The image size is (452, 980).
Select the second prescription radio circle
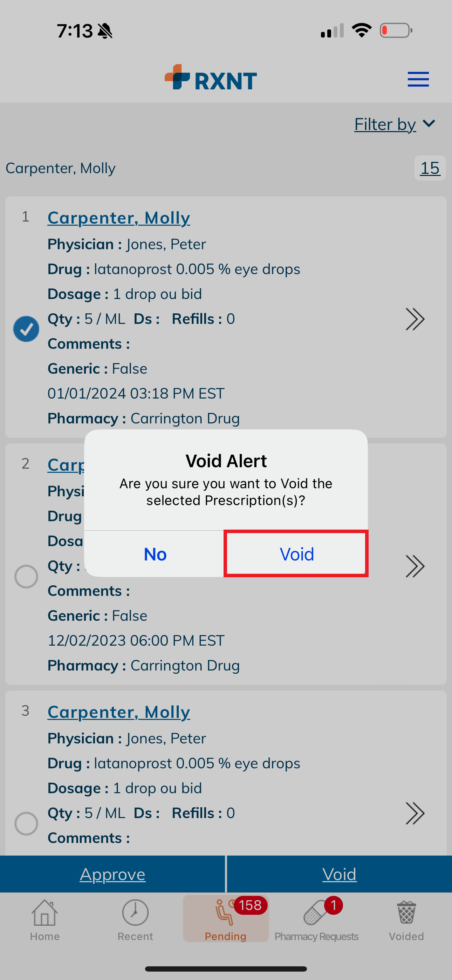(26, 576)
